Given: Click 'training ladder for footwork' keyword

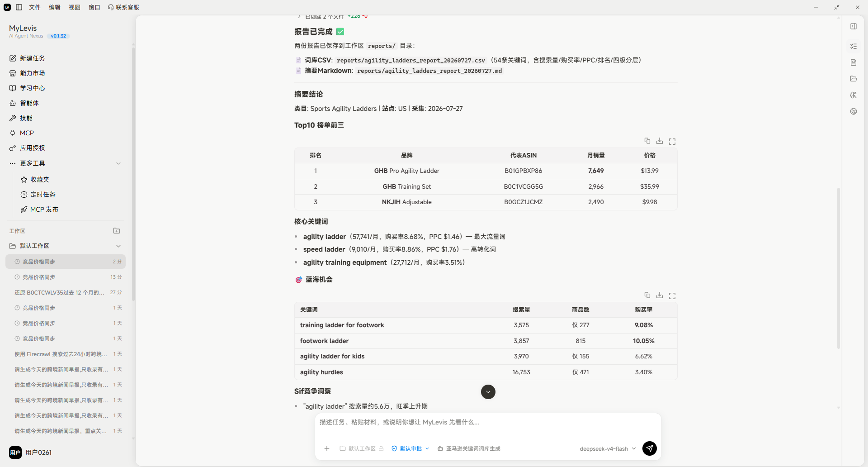Looking at the screenshot, I should tap(342, 325).
